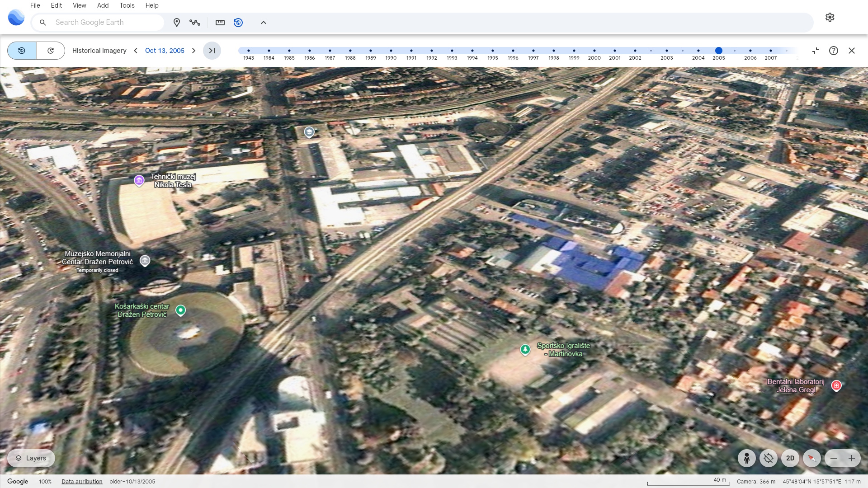This screenshot has width=868, height=488.
Task: Reset orientation with the compass icon
Action: 811,458
